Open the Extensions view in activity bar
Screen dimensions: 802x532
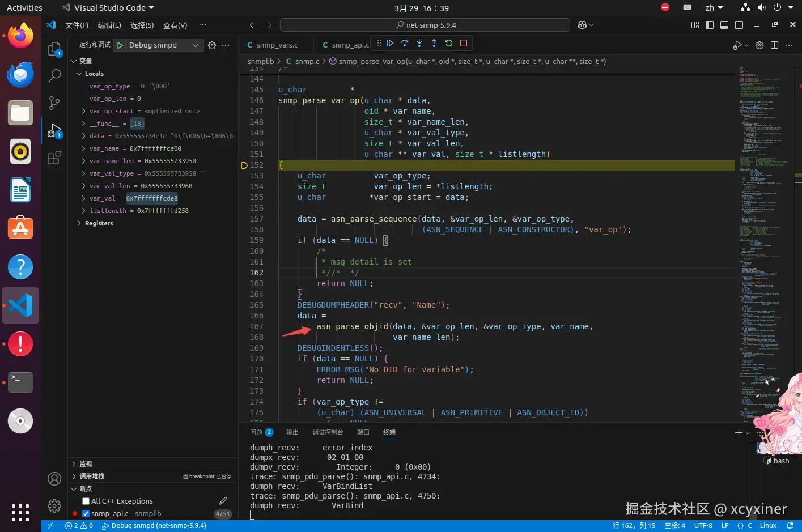(x=54, y=158)
